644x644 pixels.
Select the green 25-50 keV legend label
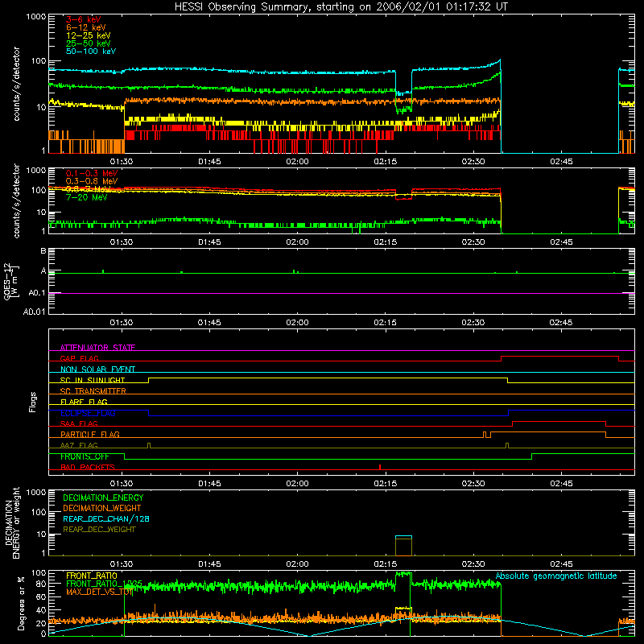tap(89, 43)
